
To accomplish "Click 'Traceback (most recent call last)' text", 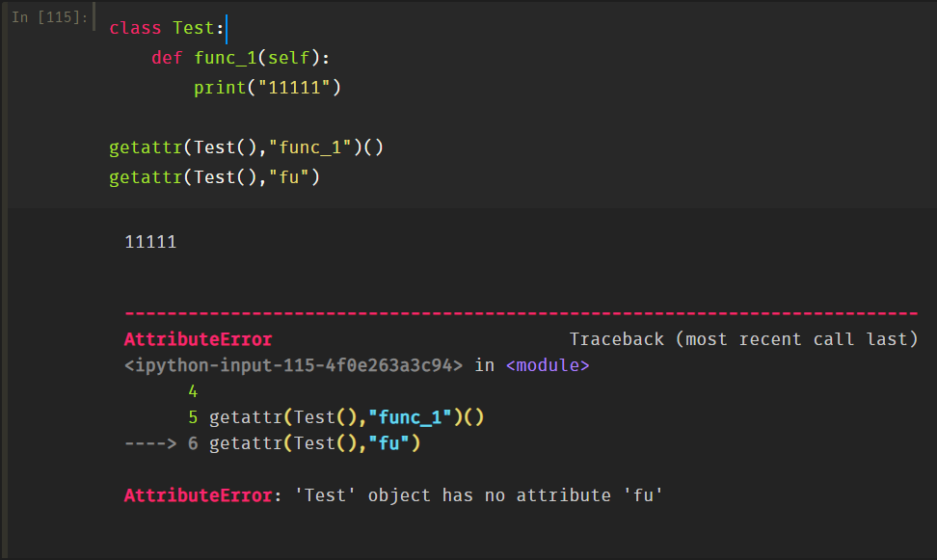I will click(x=743, y=339).
